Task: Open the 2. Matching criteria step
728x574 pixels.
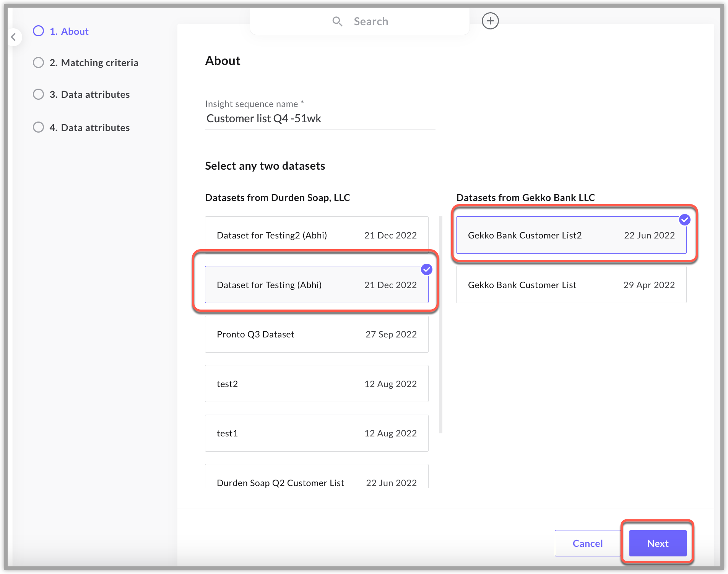Action: point(94,62)
